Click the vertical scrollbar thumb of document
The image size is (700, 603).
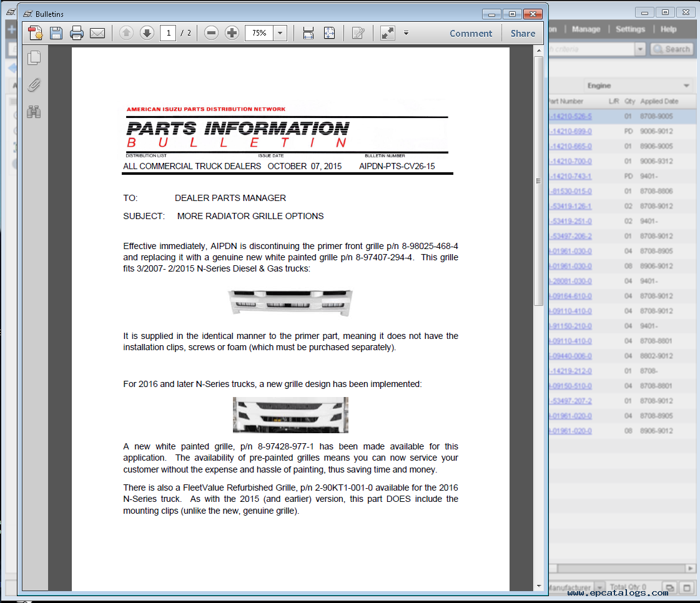[x=539, y=181]
